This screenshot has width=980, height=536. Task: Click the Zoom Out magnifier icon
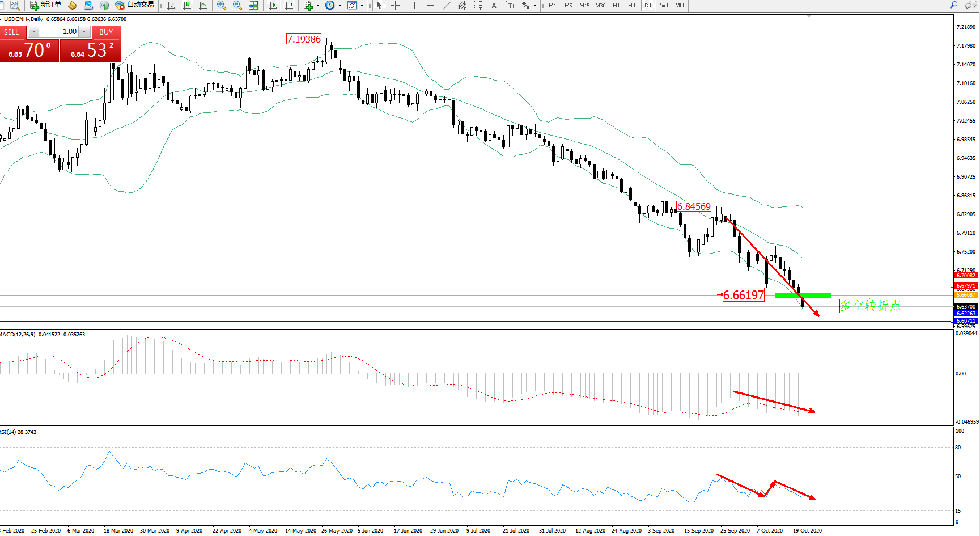[237, 5]
